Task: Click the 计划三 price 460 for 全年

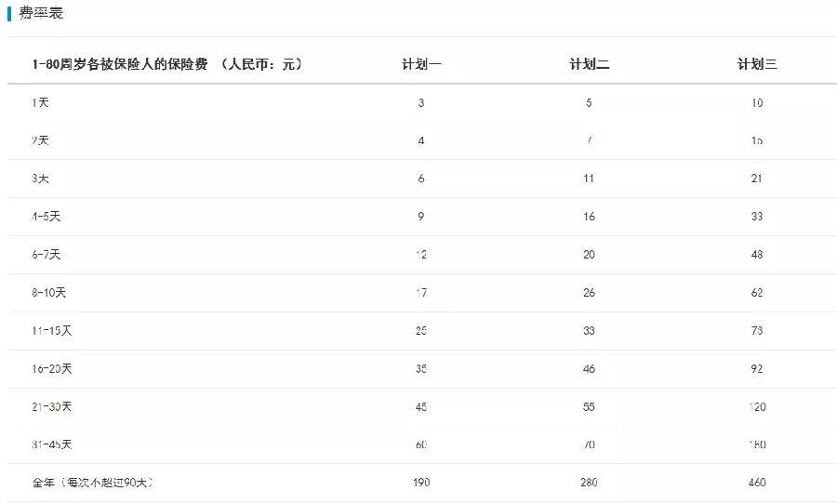Action: coord(757,483)
